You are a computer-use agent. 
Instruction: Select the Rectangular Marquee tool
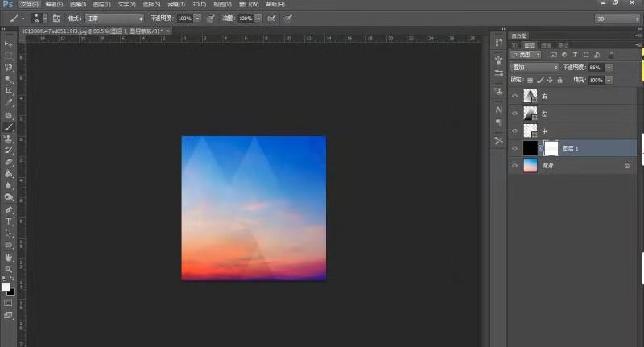(x=8, y=56)
